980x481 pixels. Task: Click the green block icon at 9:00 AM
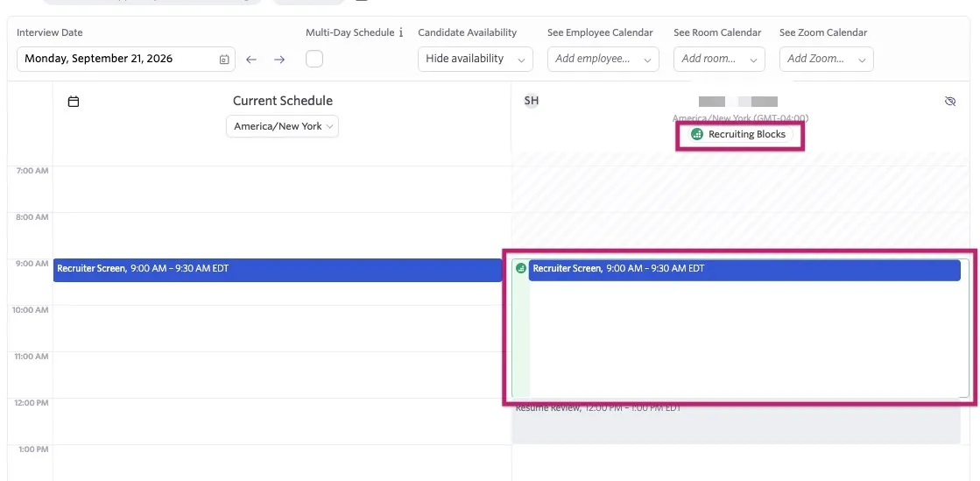pos(520,268)
